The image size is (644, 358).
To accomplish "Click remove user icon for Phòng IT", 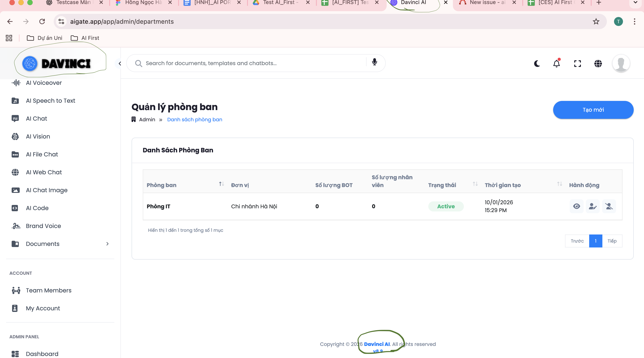I will (x=609, y=206).
